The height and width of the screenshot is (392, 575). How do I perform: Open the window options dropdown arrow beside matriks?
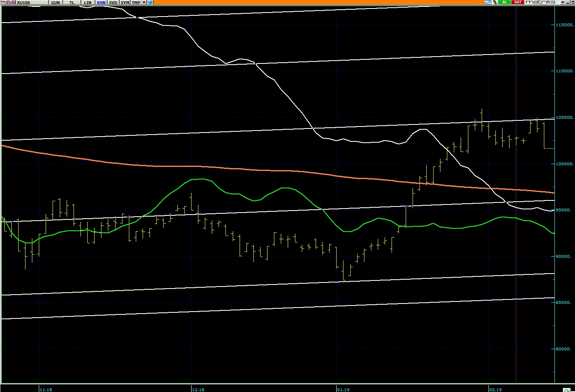(x=562, y=2)
